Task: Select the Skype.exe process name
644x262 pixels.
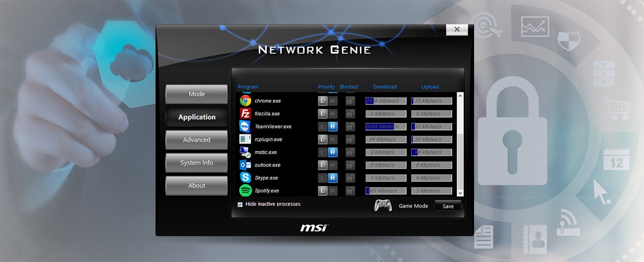Action: pyautogui.click(x=266, y=178)
